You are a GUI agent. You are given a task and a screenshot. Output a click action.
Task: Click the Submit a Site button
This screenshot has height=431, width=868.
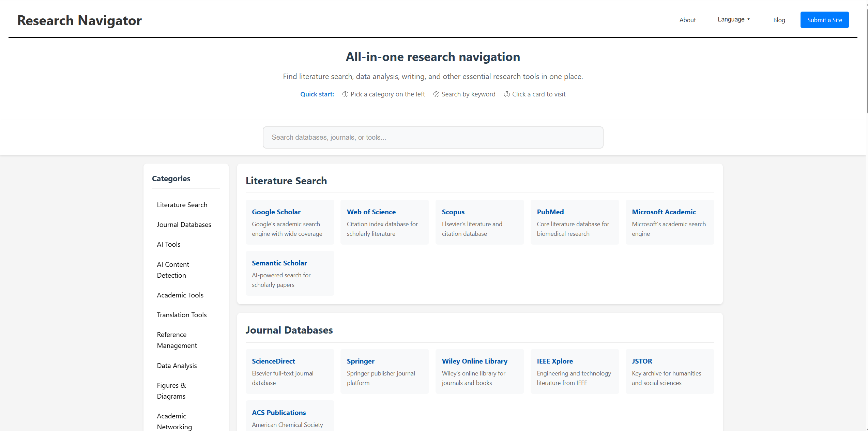[x=824, y=20]
